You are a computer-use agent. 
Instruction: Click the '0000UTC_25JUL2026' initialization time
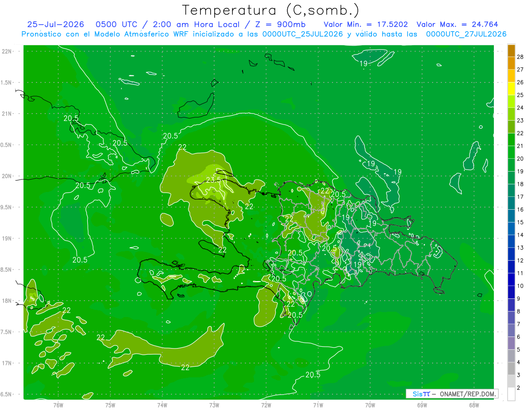click(303, 34)
